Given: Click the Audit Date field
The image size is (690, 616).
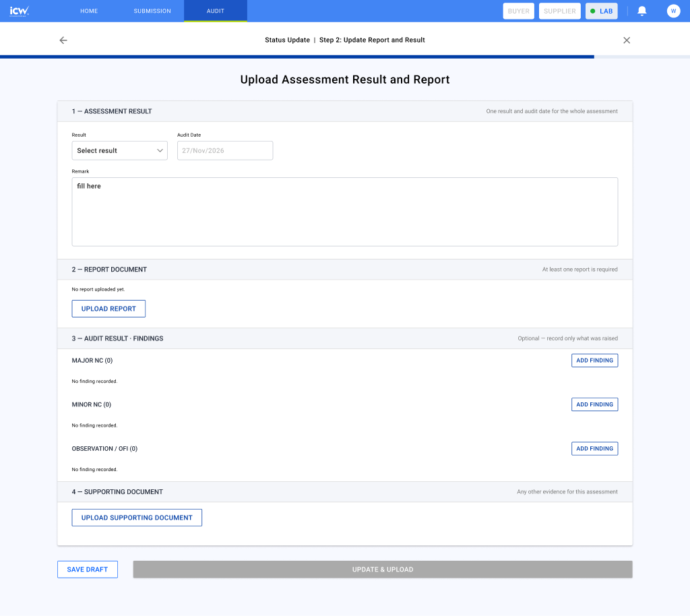Looking at the screenshot, I should [x=225, y=150].
